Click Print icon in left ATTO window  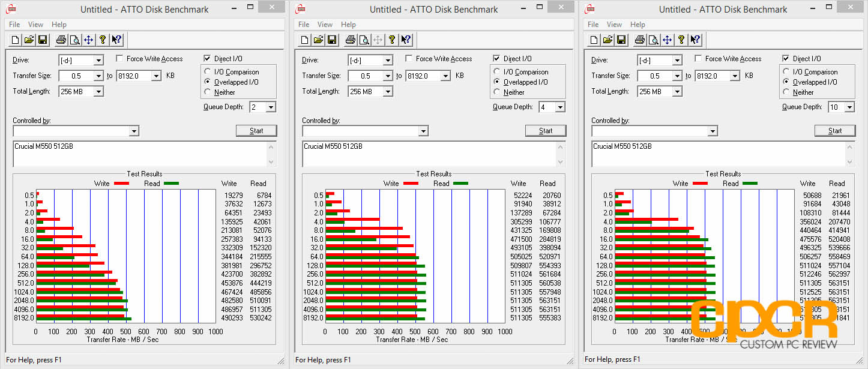61,40
